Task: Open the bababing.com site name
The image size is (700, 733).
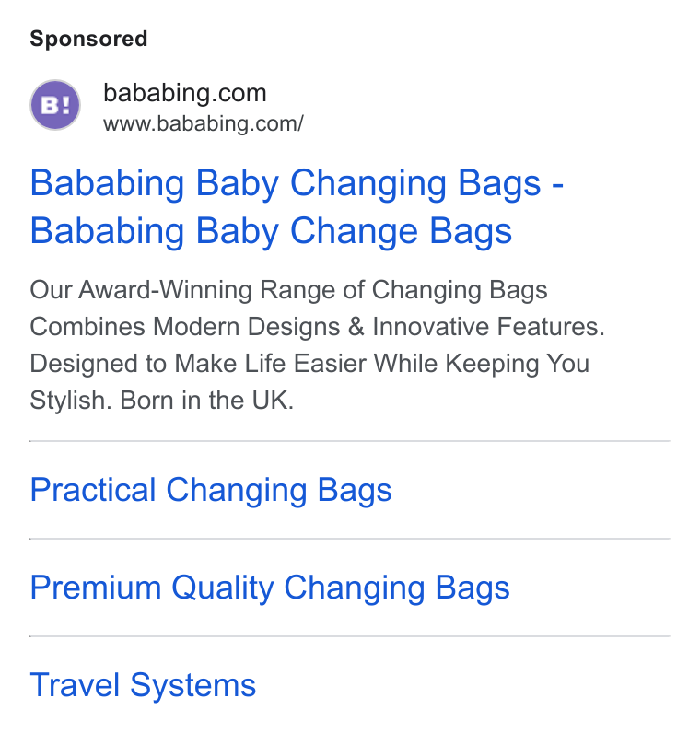Action: [185, 93]
